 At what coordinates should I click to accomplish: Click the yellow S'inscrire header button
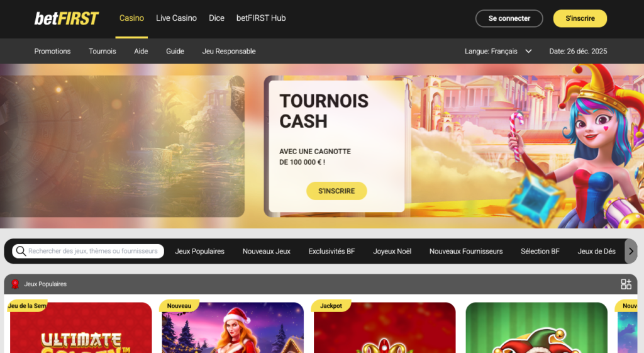[580, 18]
